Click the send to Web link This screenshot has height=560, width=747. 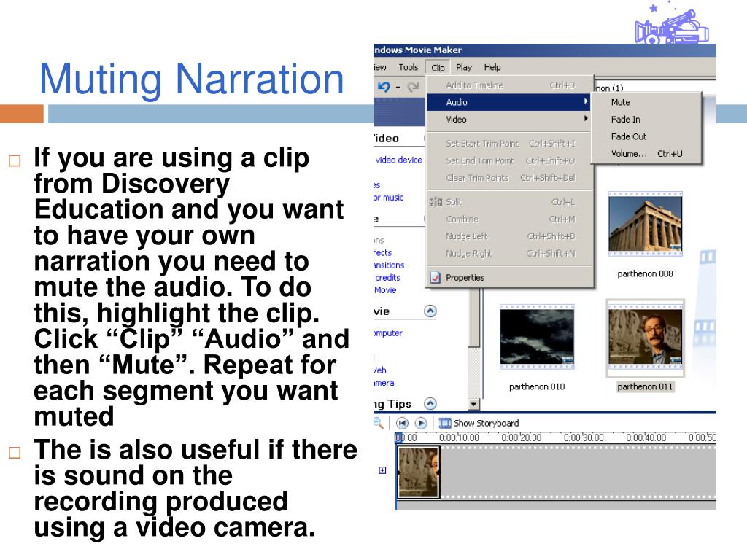point(380,370)
